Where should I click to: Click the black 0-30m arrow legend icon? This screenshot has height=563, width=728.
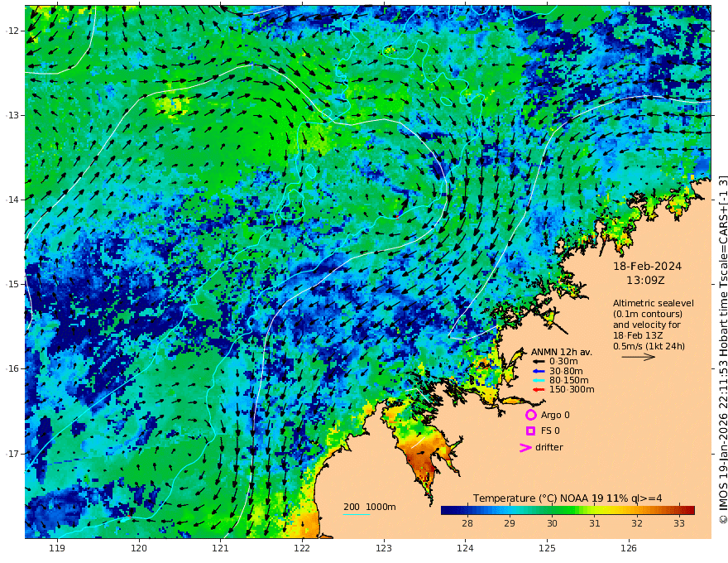click(x=538, y=362)
